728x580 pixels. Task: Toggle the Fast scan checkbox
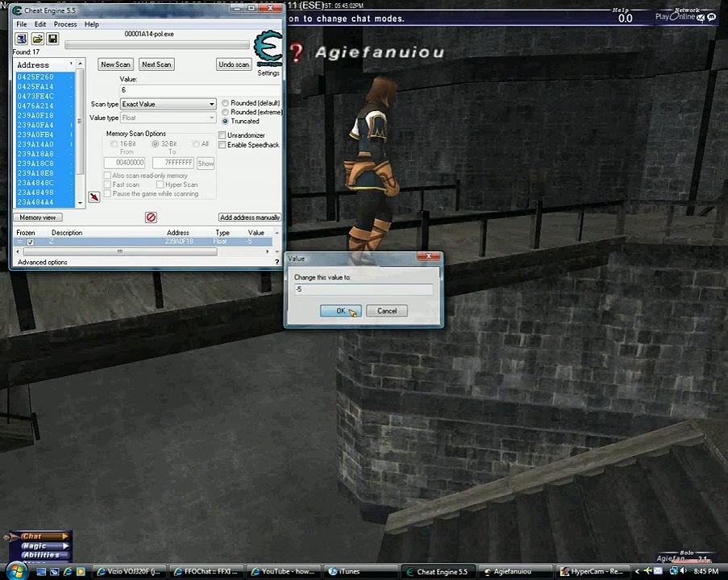point(107,184)
